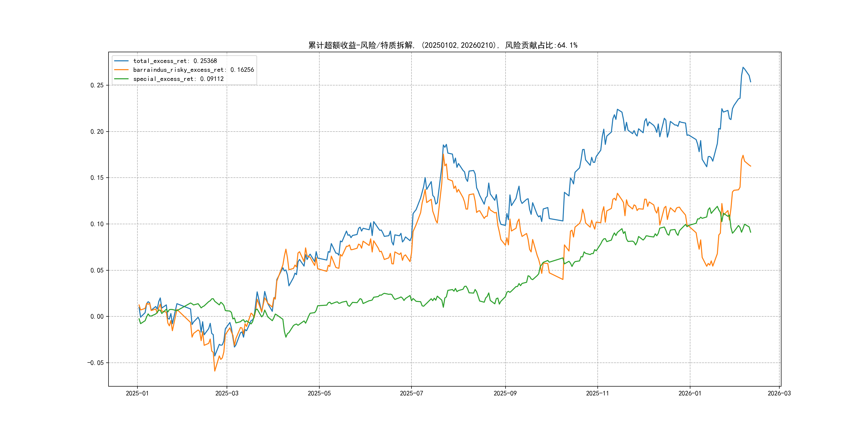
Task: Click the chart title text at top
Action: 443,45
